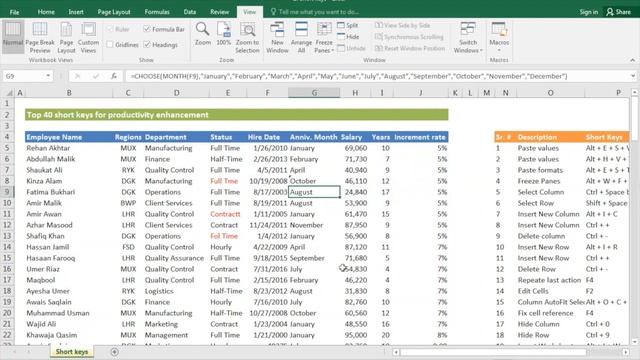Split the worksheet window
The width and height of the screenshot is (640, 360).
click(x=348, y=25)
